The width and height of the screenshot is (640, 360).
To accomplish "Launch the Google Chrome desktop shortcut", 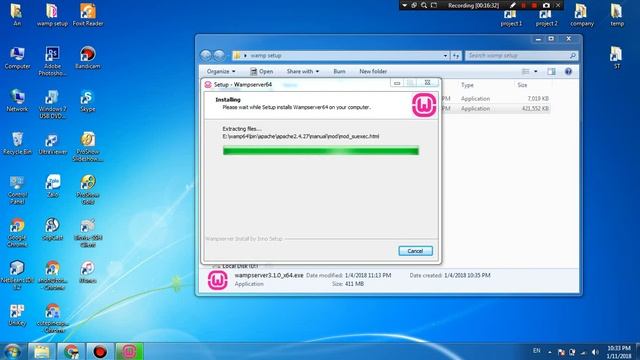I will tap(17, 233).
